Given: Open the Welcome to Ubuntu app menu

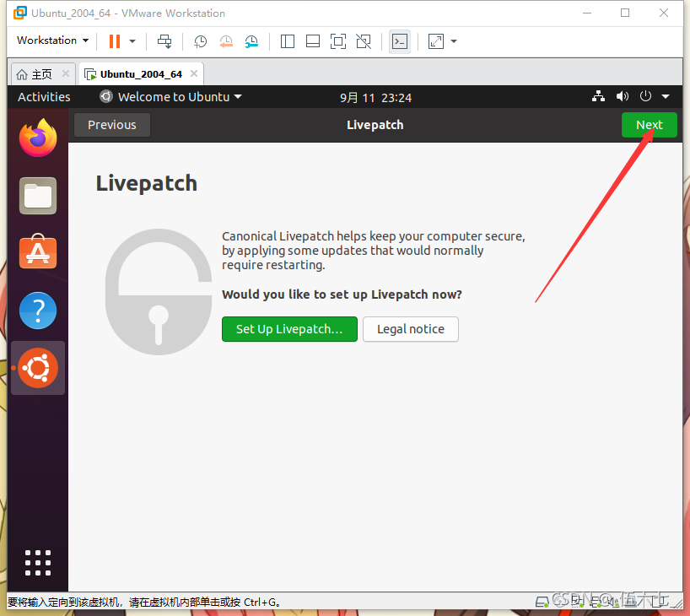Looking at the screenshot, I should [x=170, y=97].
